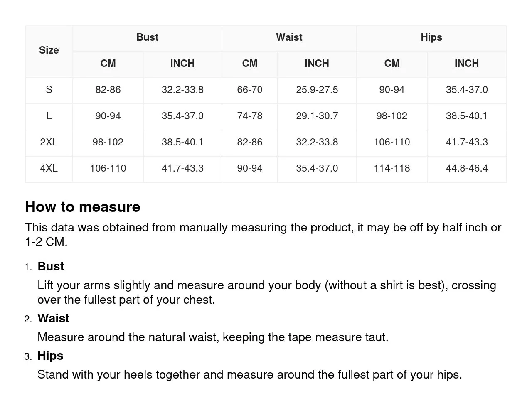Click the Hips measuring instruction heading
Screen dimensions: 532x408
click(x=50, y=356)
